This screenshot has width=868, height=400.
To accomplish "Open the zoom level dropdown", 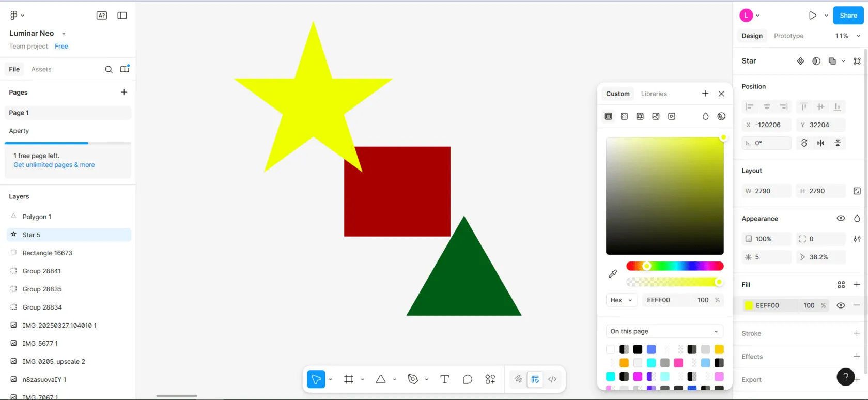I will coord(847,36).
